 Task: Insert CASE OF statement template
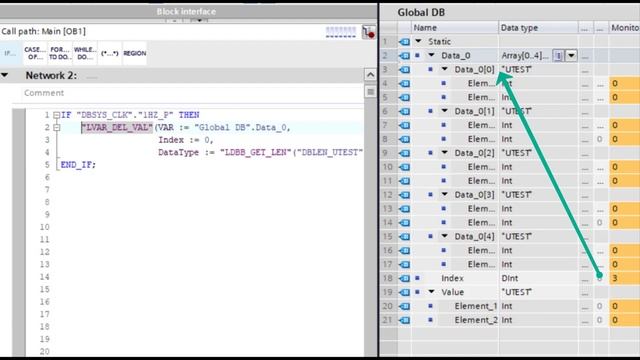35,53
